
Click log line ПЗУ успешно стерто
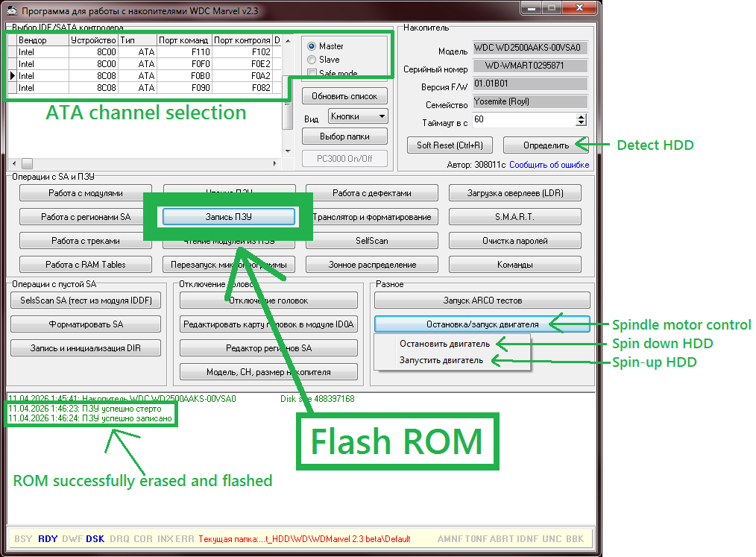85,409
